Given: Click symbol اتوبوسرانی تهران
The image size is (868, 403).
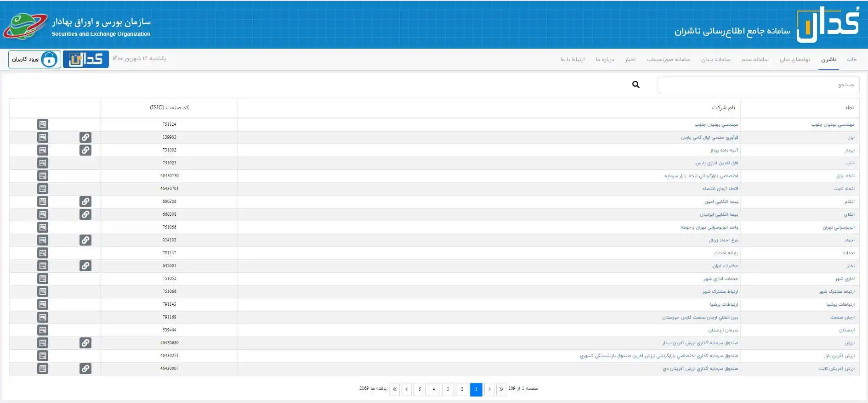Looking at the screenshot, I should pos(839,227).
